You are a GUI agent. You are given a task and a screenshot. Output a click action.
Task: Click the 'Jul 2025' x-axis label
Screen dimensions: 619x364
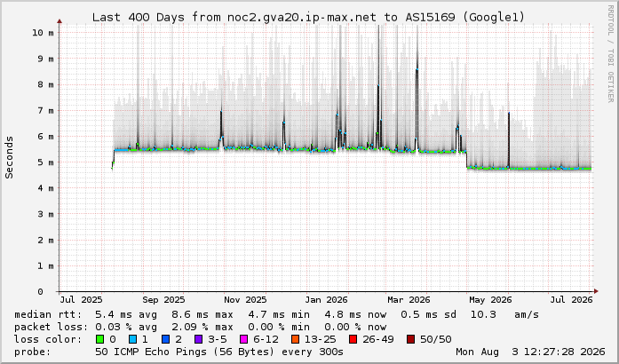[81, 300]
